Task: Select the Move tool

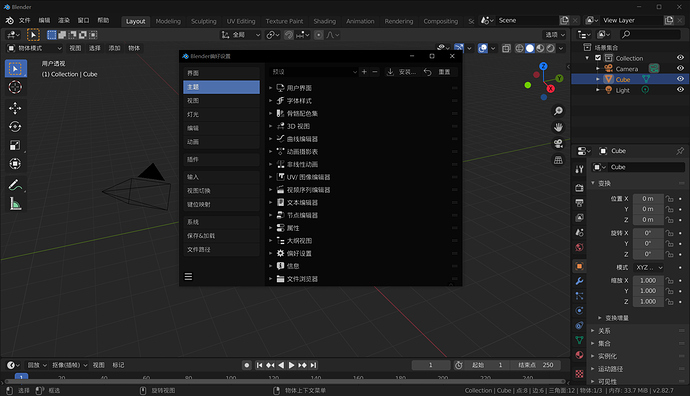Action: pyautogui.click(x=15, y=108)
